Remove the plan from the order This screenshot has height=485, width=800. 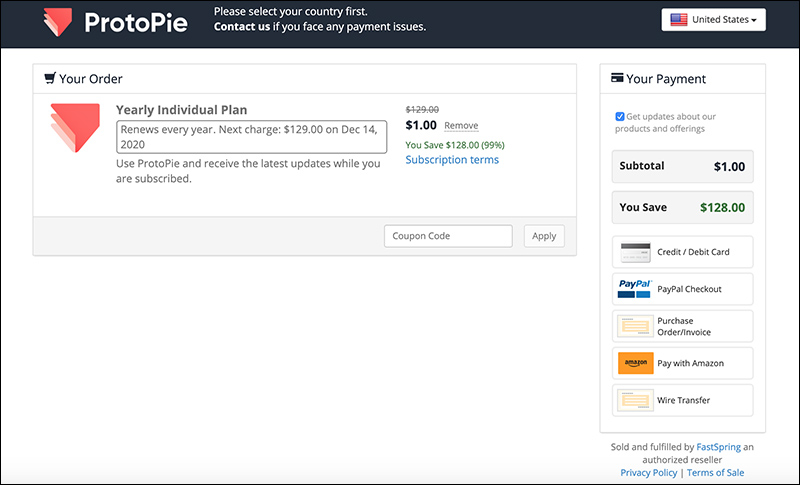tap(461, 125)
